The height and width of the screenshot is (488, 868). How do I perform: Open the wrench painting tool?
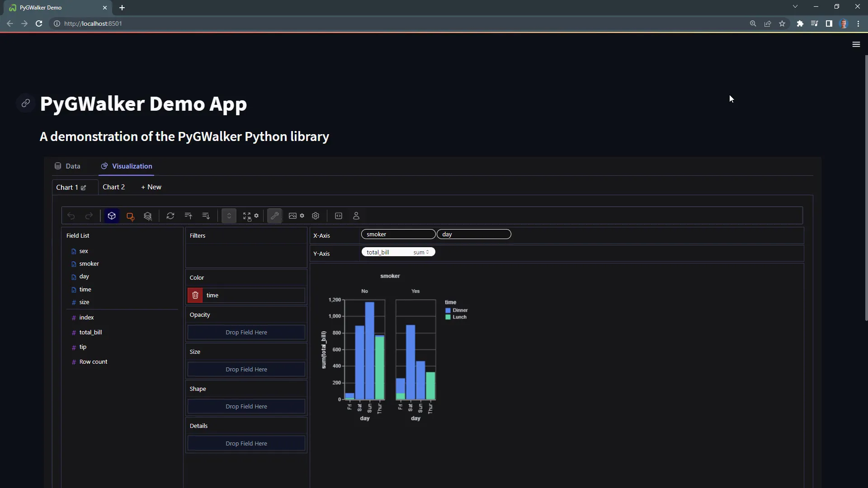pos(275,216)
